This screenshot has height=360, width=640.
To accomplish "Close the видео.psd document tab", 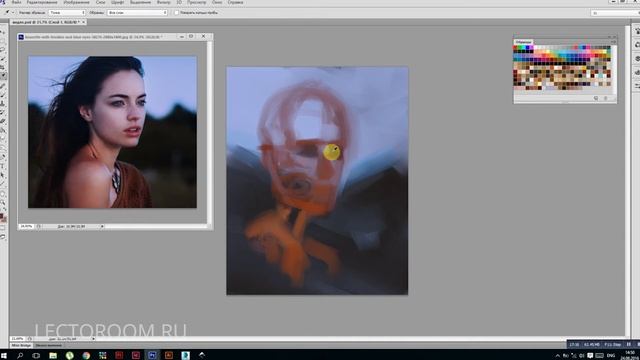I will pyautogui.click(x=83, y=22).
